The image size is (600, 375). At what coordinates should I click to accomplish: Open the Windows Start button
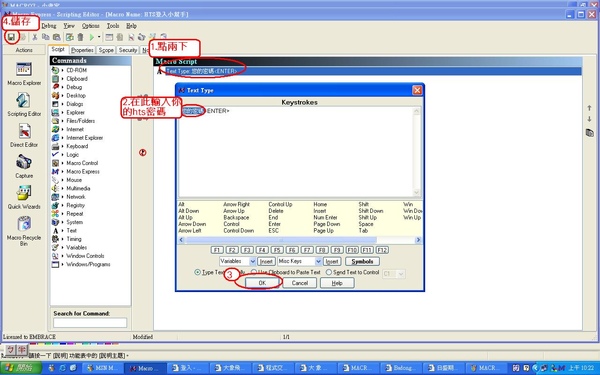(x=22, y=368)
